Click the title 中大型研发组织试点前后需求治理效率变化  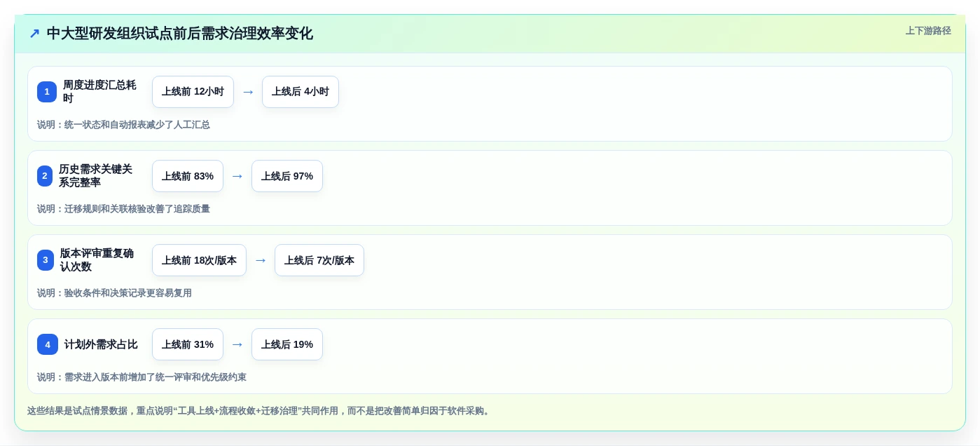coord(179,34)
